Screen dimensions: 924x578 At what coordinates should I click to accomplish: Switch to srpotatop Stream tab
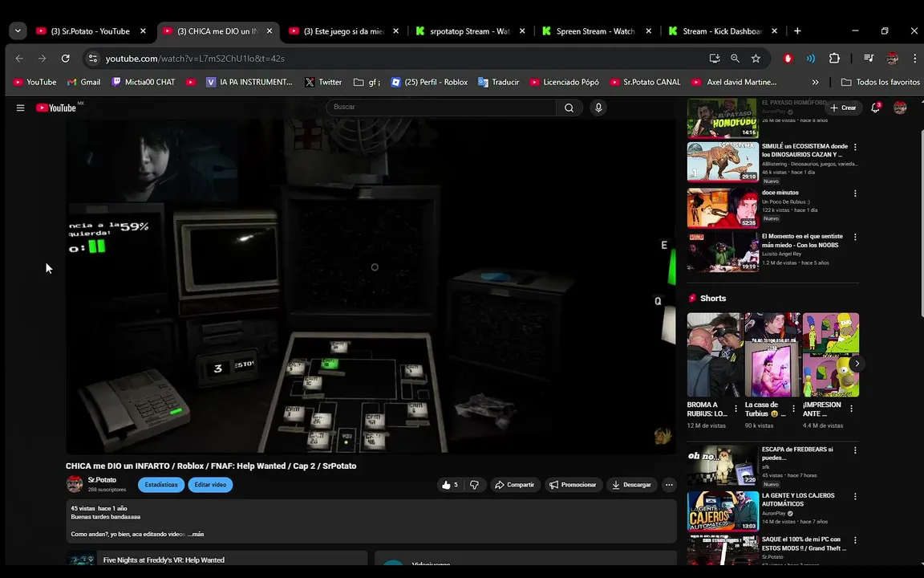click(x=470, y=31)
